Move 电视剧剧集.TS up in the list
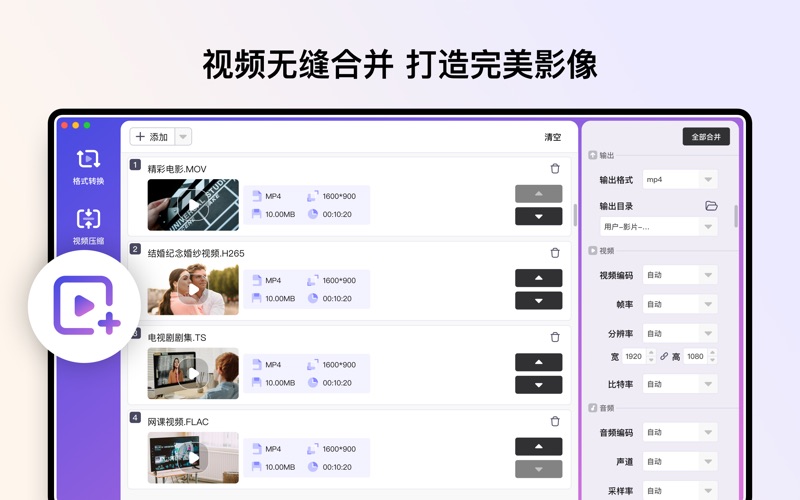800x500 pixels. tap(539, 362)
